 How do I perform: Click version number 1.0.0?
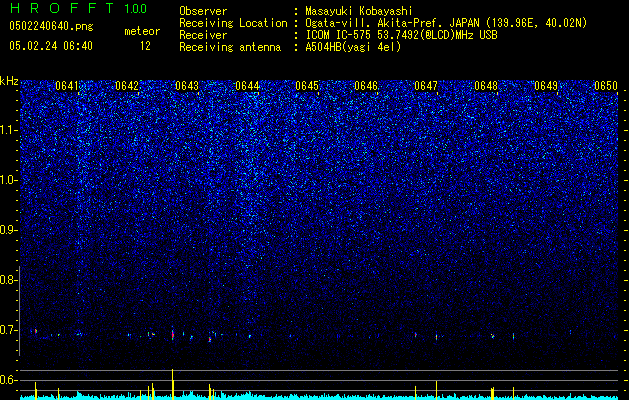click(135, 9)
